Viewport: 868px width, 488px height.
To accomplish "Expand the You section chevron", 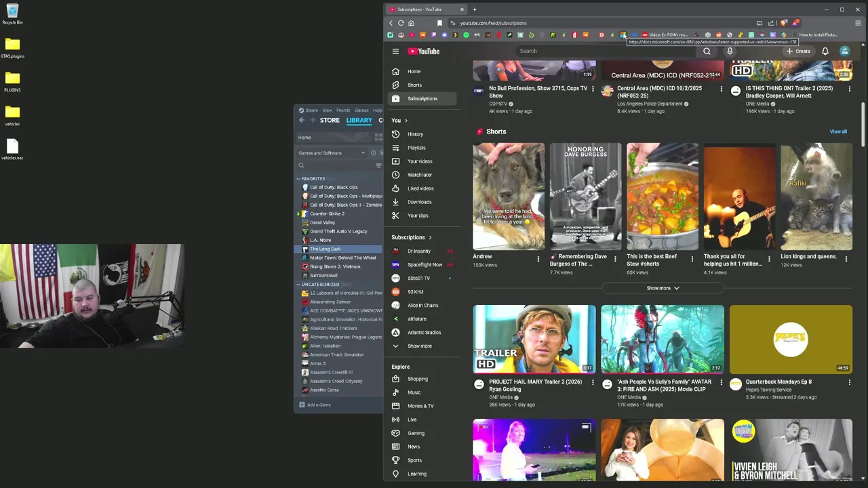I will click(406, 121).
